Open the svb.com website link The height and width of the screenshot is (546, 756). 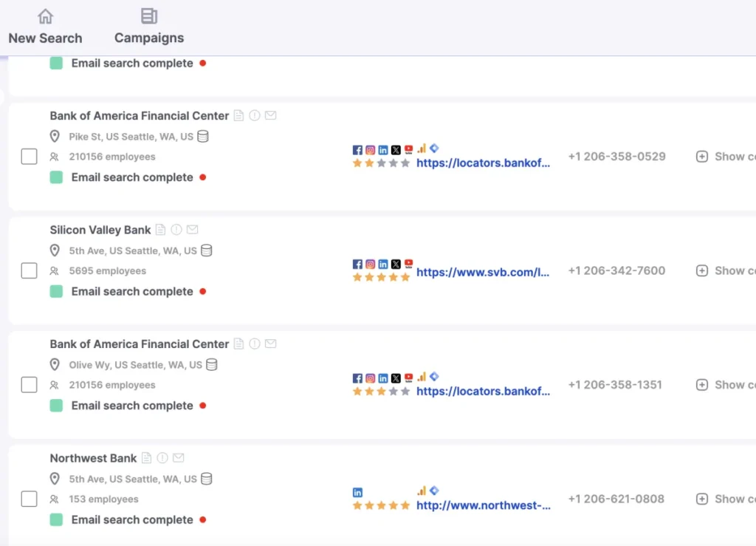[483, 272]
